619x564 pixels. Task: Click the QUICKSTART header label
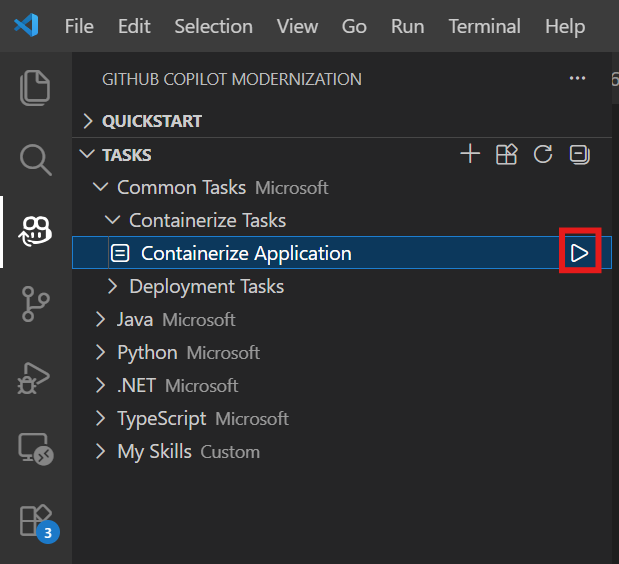pyautogui.click(x=152, y=121)
